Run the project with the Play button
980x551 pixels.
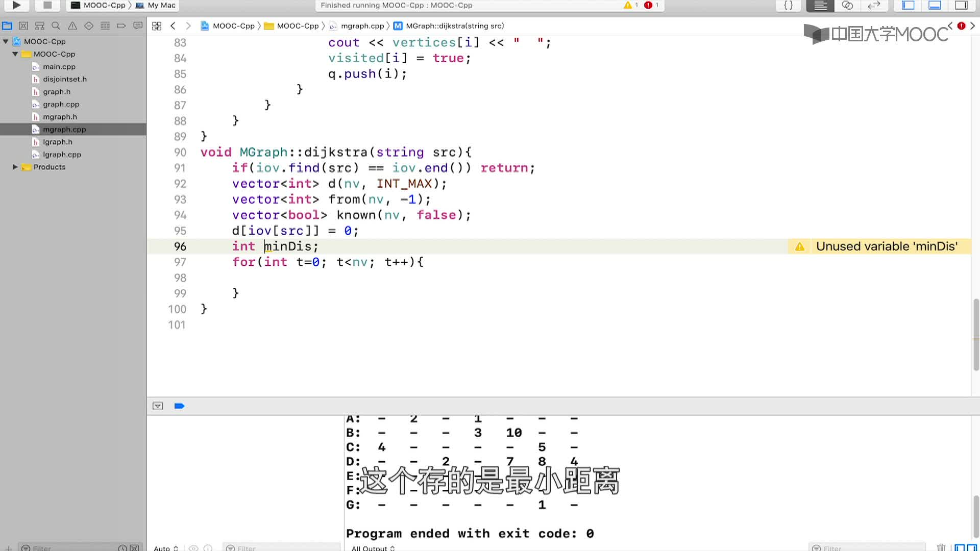click(16, 5)
